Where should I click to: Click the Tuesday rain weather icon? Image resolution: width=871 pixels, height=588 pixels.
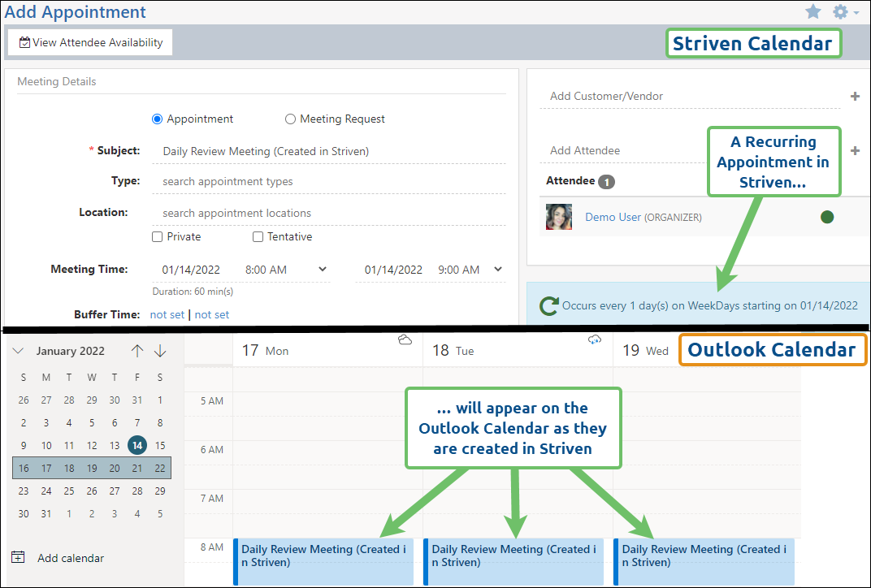coord(595,339)
